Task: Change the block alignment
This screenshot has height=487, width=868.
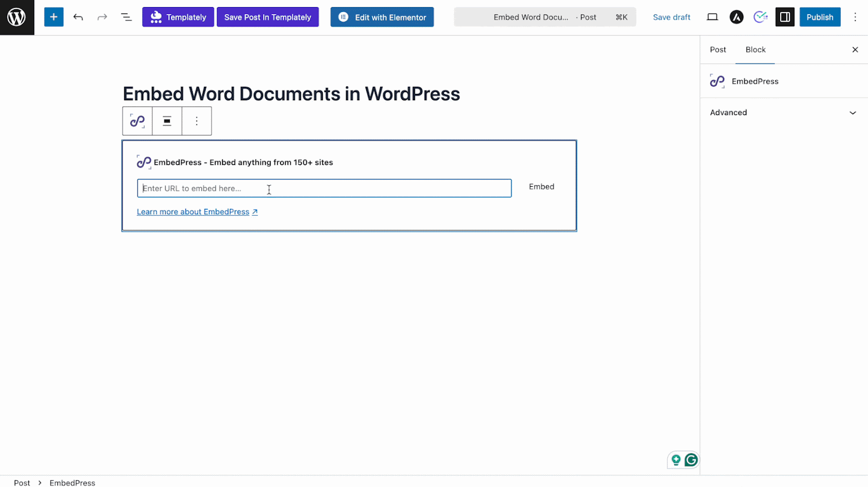Action: [167, 121]
